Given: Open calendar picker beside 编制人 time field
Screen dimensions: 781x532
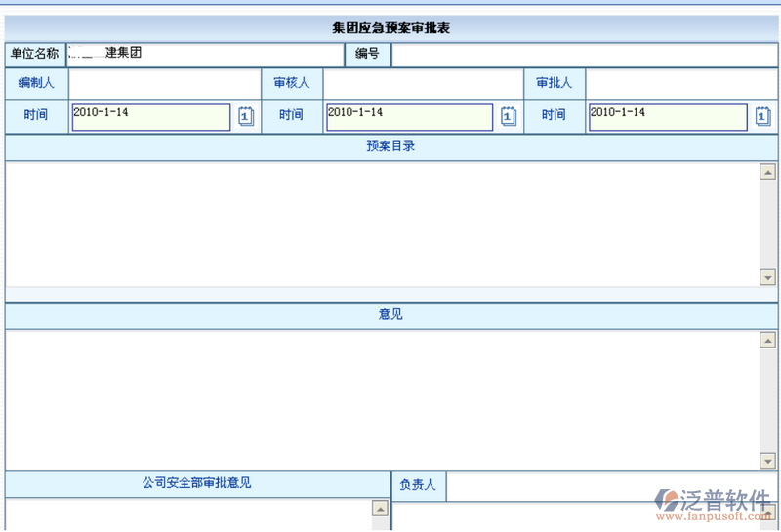Looking at the screenshot, I should (246, 117).
